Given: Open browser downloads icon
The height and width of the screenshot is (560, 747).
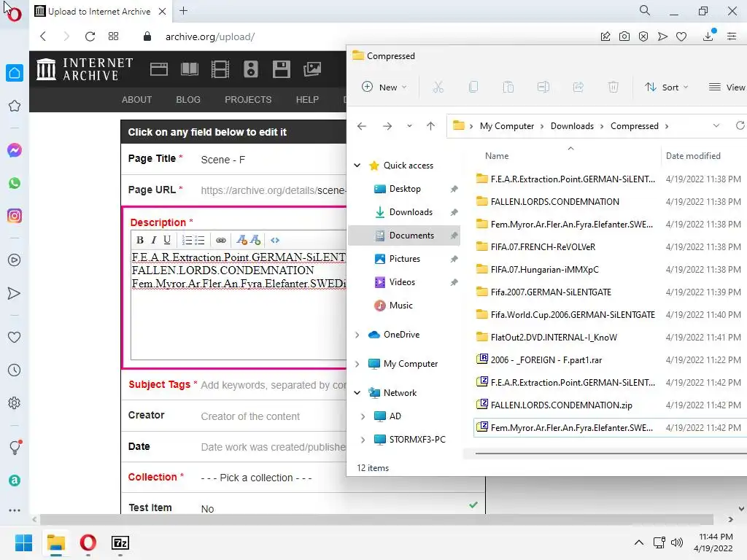Looking at the screenshot, I should click(708, 36).
